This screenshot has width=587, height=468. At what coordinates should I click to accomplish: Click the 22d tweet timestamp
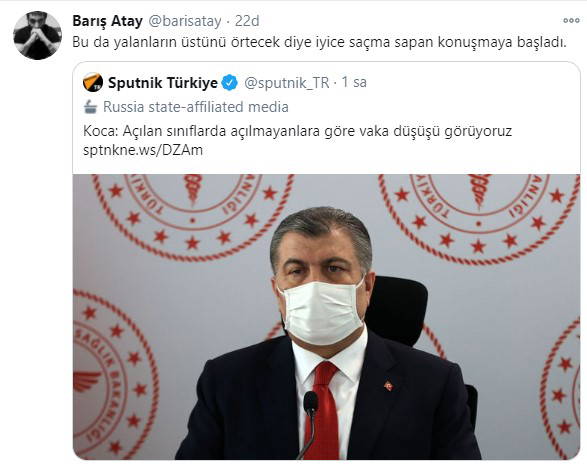click(247, 21)
